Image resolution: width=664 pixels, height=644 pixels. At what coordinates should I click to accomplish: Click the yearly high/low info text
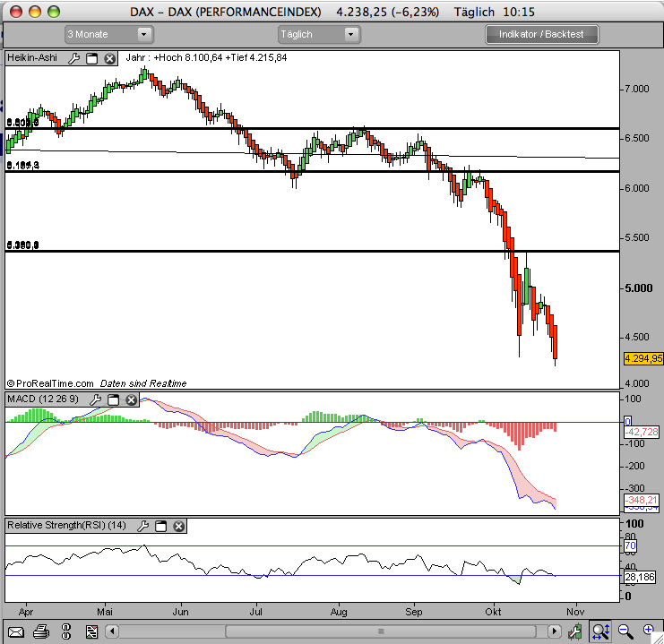206,57
